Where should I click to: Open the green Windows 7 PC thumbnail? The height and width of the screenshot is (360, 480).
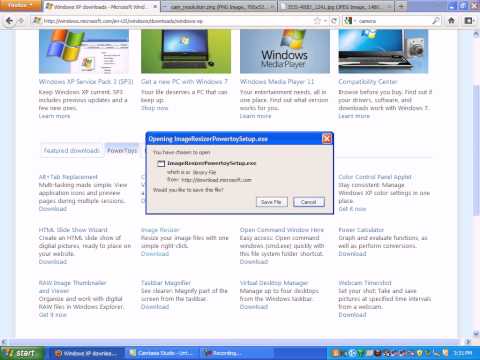(x=186, y=51)
